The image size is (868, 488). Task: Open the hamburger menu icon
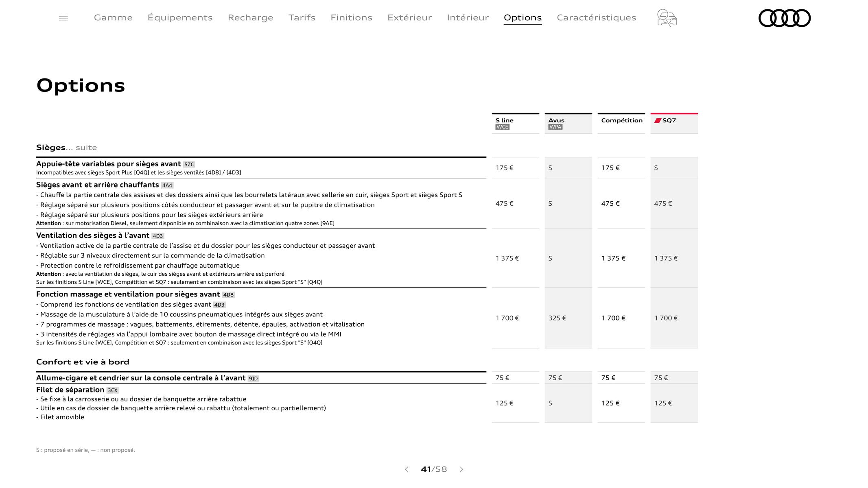point(63,18)
